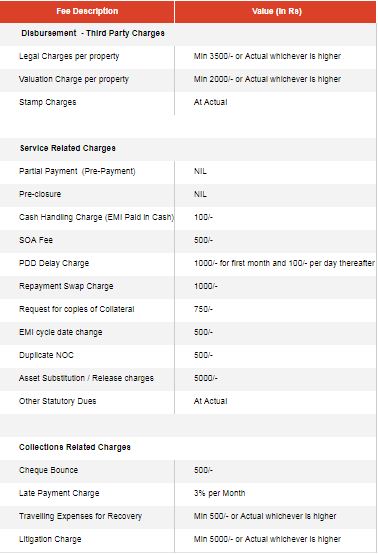This screenshot has width=378, height=555.
Task: Click the Stamp Charges row label
Action: point(47,102)
